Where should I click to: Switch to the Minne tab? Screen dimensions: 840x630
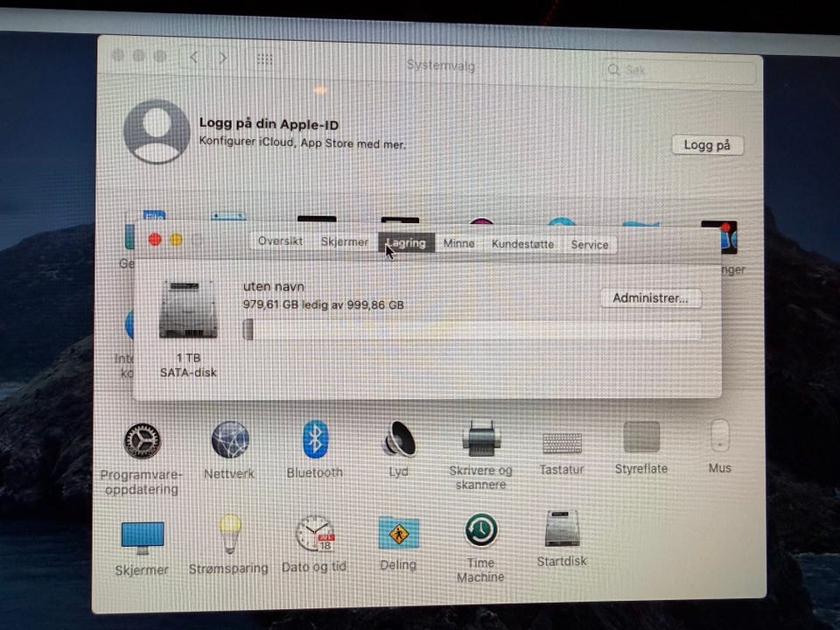point(459,243)
